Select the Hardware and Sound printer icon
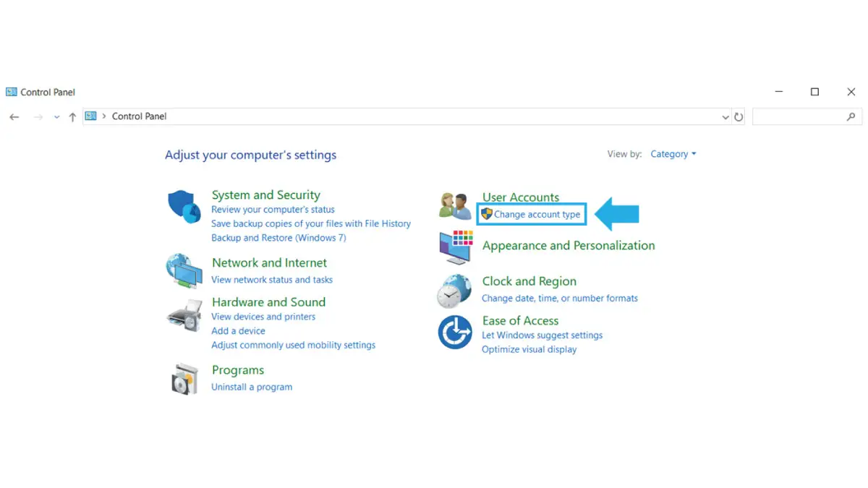Viewport: 868px width, 488px height. pyautogui.click(x=184, y=314)
